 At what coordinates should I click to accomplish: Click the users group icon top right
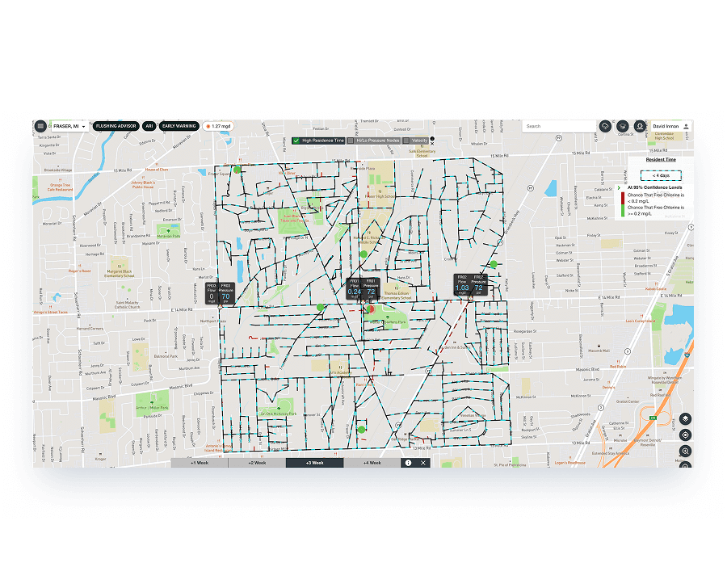coord(640,126)
